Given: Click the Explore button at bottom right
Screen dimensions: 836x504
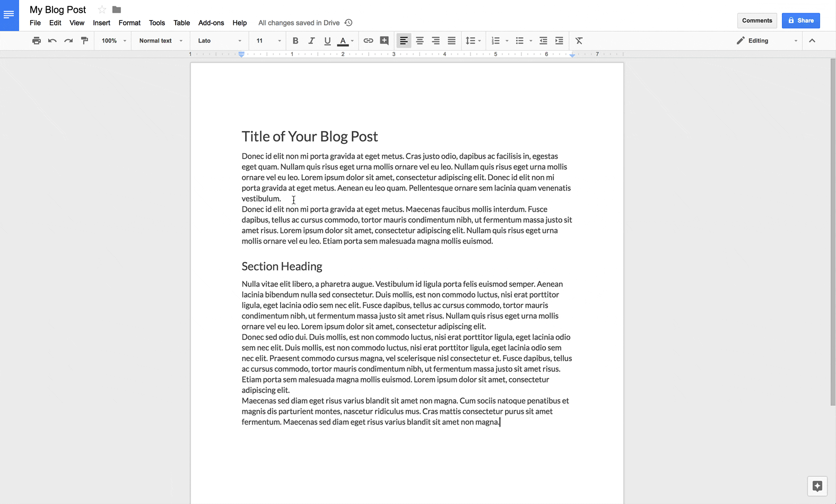Looking at the screenshot, I should pos(817,486).
